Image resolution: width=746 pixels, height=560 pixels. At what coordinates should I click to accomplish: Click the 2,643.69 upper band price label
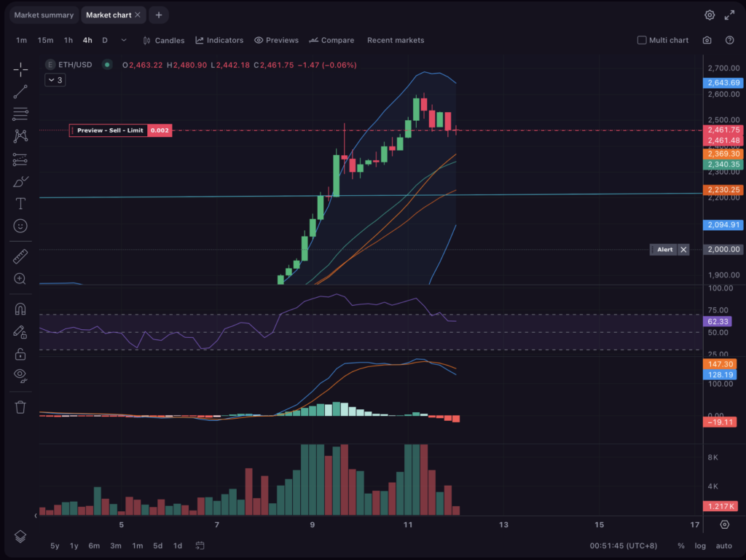(x=723, y=83)
